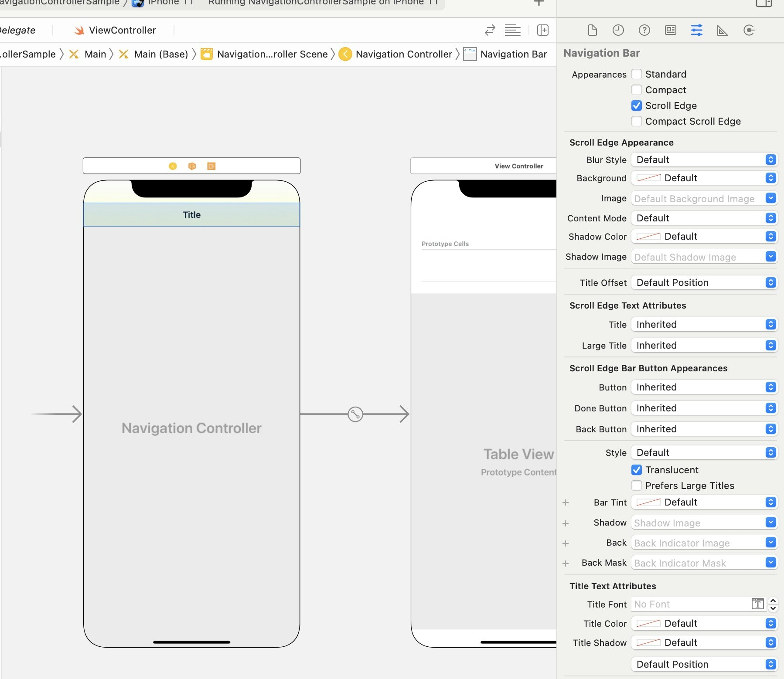Uncheck the Scroll Edge appearance
Viewport: 784px width, 679px height.
tap(637, 105)
